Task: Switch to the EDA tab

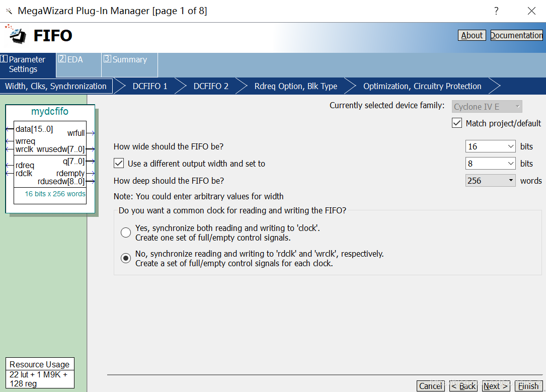Action: click(x=79, y=64)
